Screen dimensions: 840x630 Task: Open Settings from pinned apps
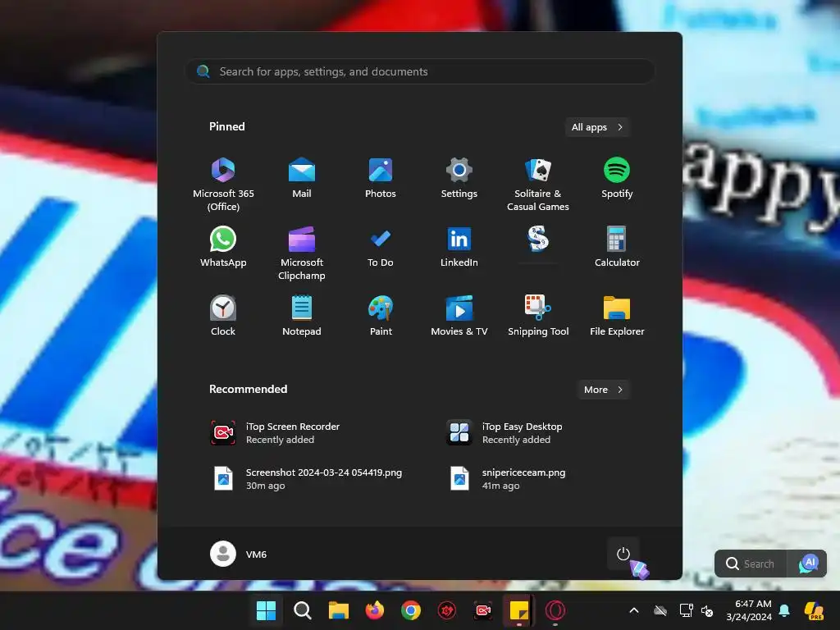pos(459,178)
